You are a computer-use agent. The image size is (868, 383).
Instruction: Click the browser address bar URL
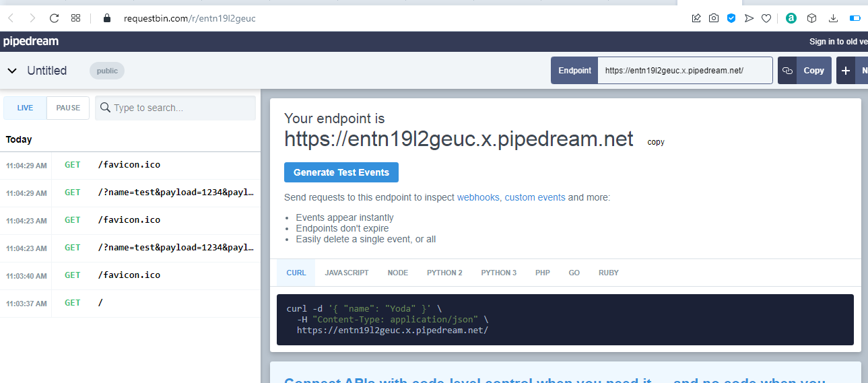(189, 18)
